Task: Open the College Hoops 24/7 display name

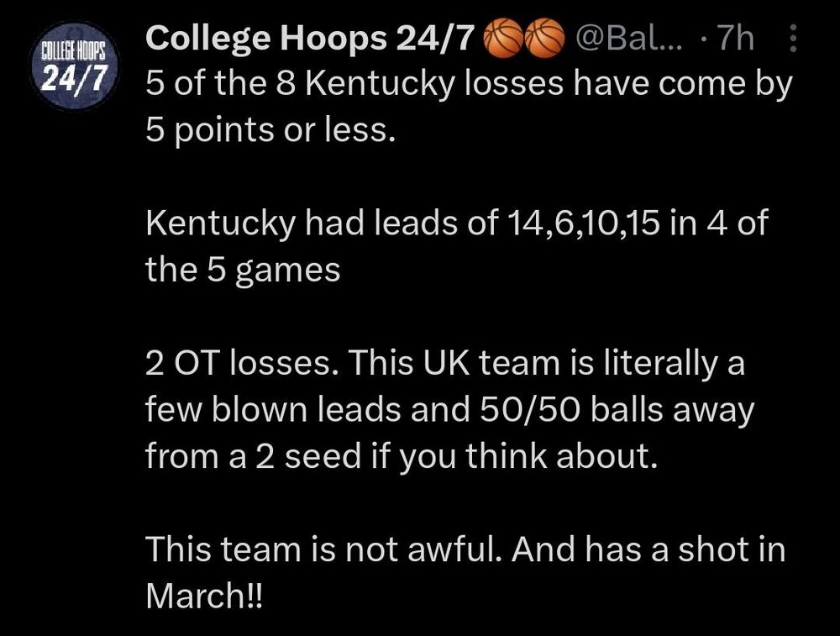Action: tap(311, 39)
